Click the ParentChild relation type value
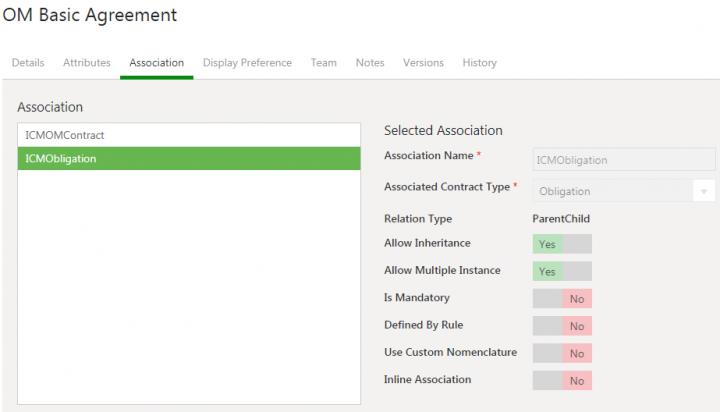The height and width of the screenshot is (412, 720). [x=560, y=218]
